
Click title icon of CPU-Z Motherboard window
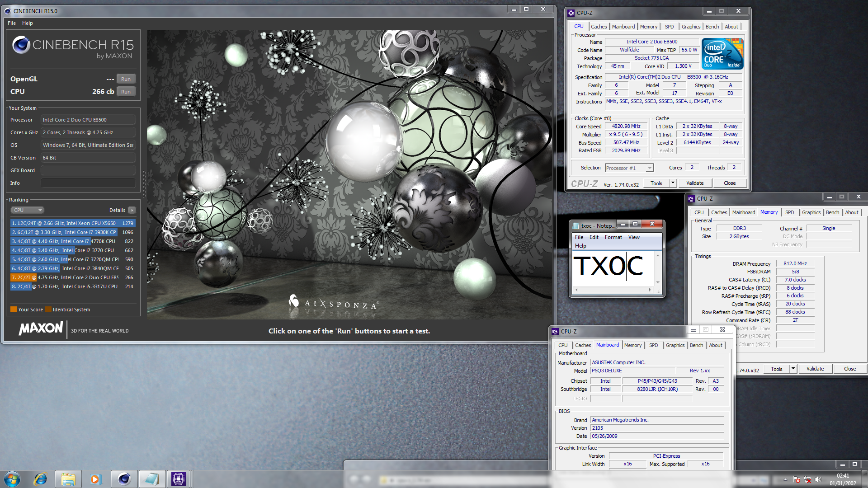click(555, 332)
